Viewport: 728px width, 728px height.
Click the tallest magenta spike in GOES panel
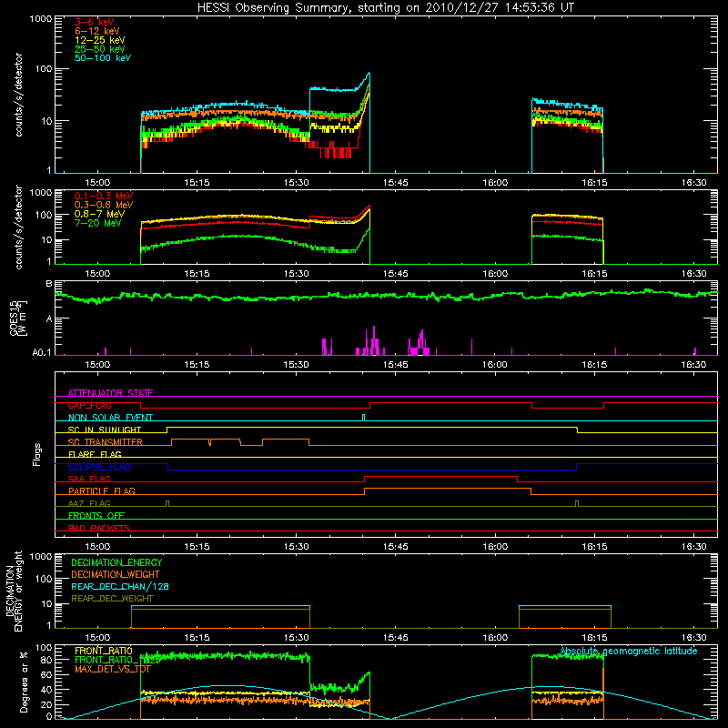(374, 339)
